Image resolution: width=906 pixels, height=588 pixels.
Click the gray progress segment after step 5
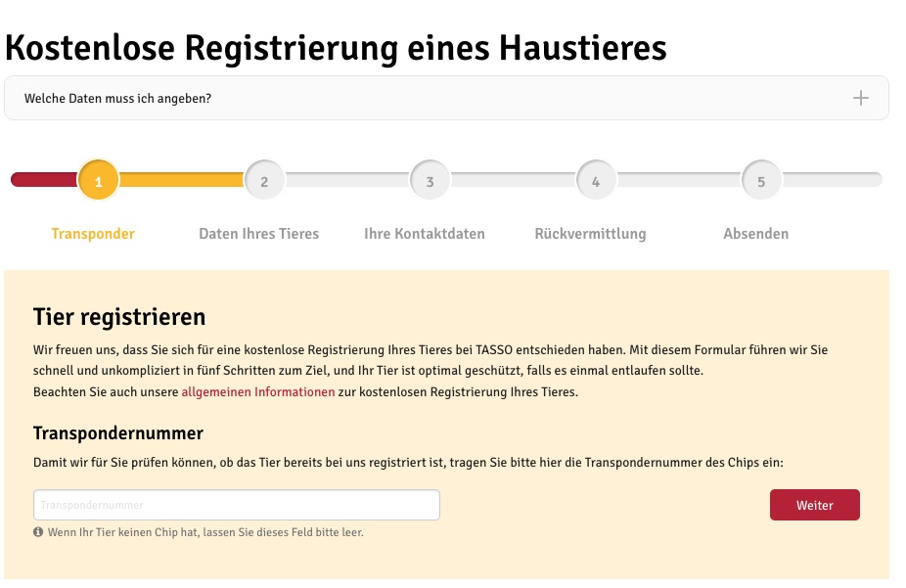pos(832,180)
